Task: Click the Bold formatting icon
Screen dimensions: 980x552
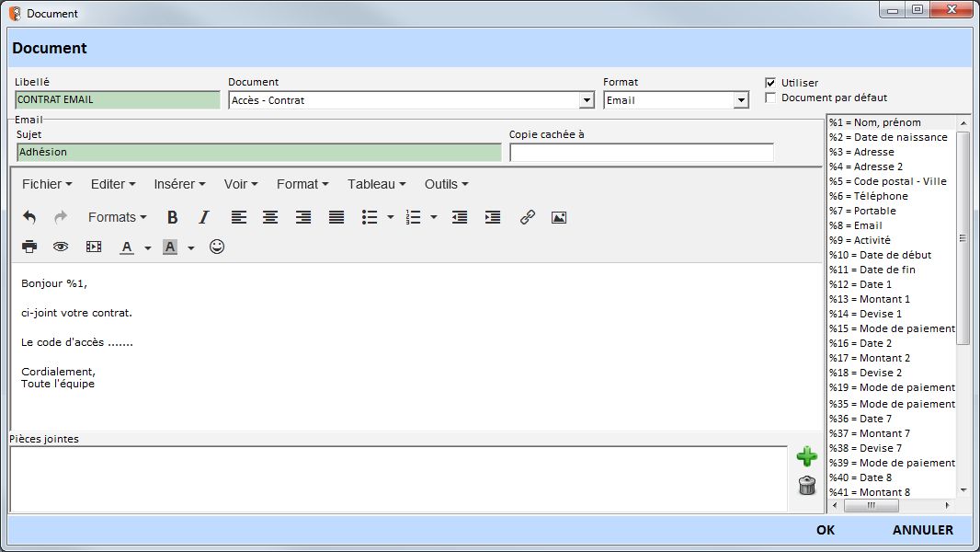Action: (172, 218)
